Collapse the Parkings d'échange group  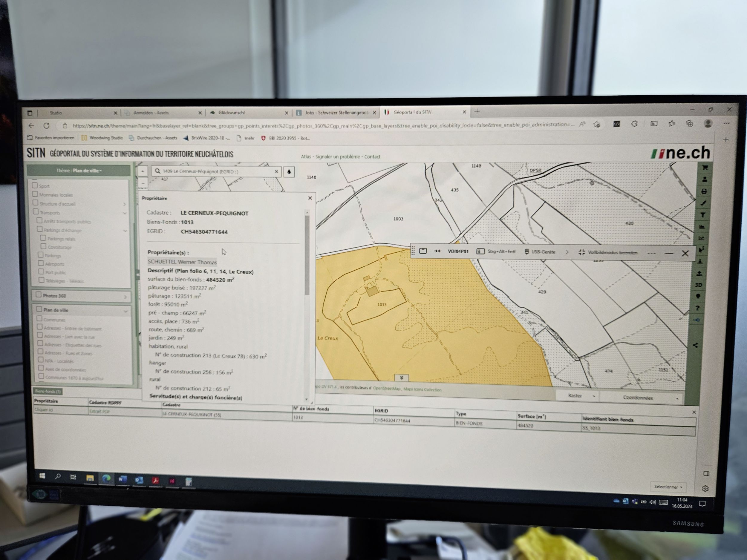(125, 231)
